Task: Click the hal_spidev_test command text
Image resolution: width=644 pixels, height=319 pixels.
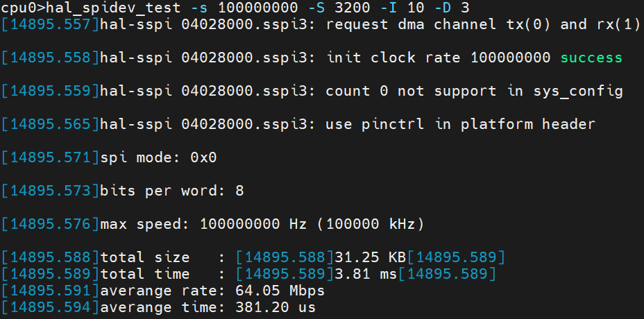Action: click(x=114, y=8)
